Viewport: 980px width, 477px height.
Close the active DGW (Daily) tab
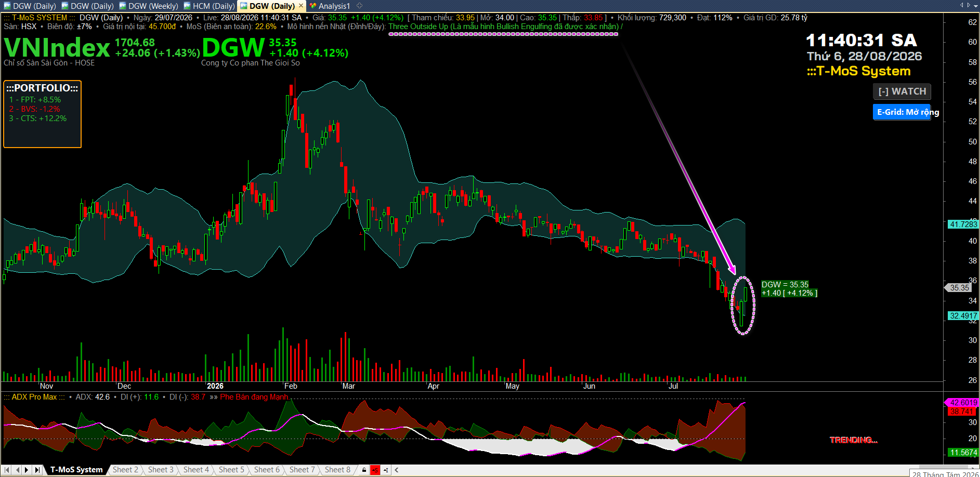tap(300, 6)
